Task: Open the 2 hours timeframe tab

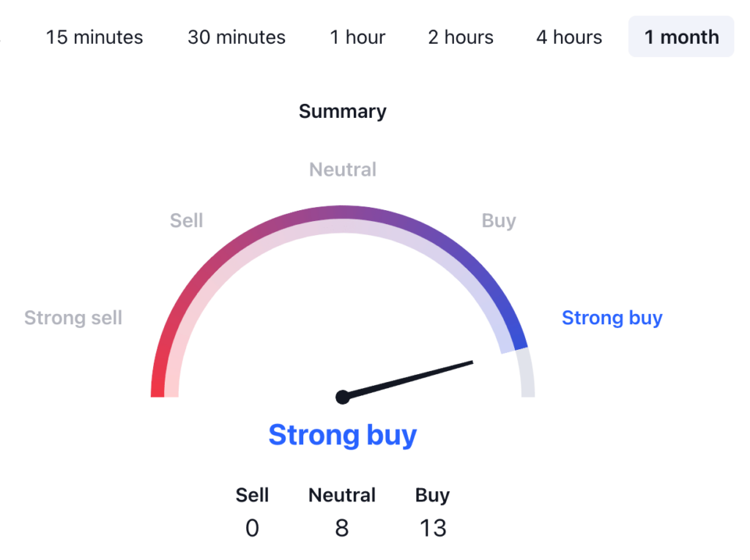Action: [461, 37]
